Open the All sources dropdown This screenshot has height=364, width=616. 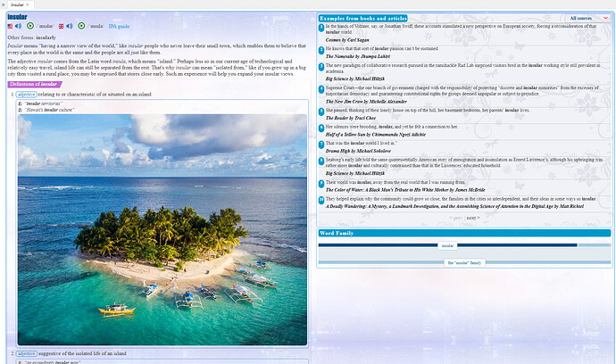(588, 18)
